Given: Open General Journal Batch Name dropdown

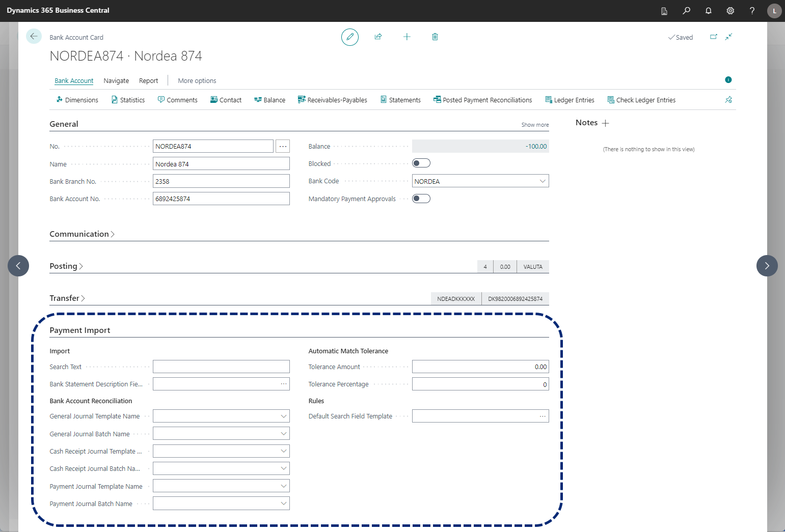Looking at the screenshot, I should [x=284, y=434].
